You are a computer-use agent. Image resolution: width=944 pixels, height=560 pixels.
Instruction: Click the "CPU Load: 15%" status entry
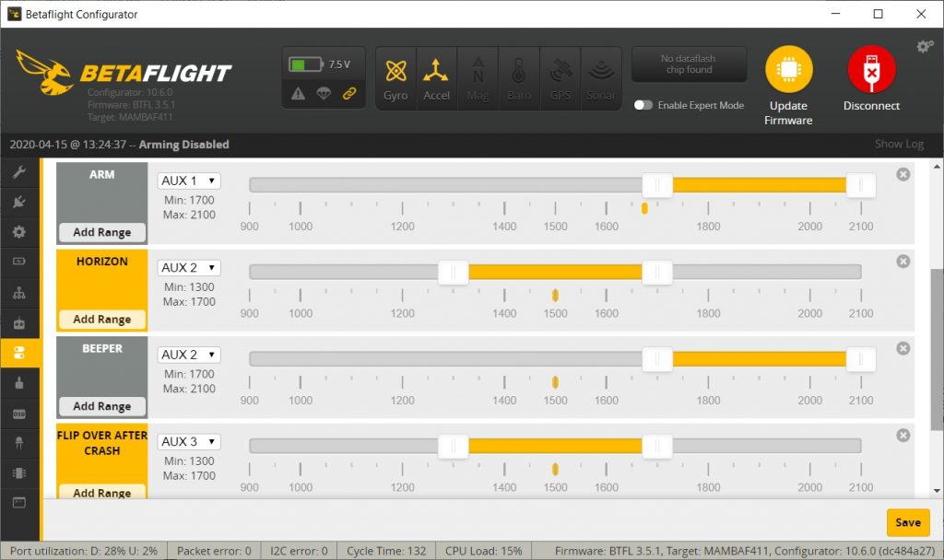point(483,551)
